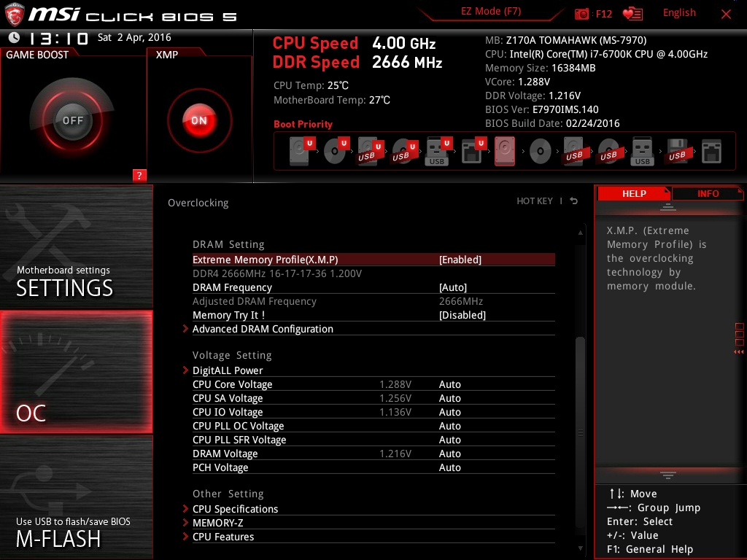Select the legacy USB key boot icon
This screenshot has height=560, width=747.
coord(642,152)
